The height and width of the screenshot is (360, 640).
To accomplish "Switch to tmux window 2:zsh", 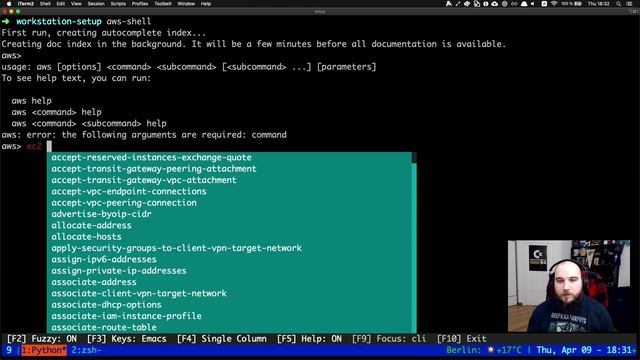I will pos(86,350).
